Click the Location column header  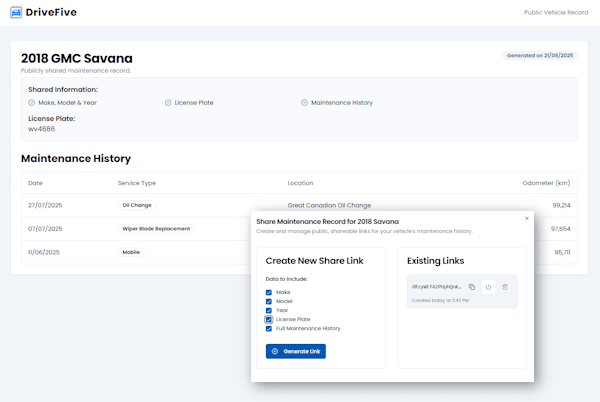click(300, 183)
